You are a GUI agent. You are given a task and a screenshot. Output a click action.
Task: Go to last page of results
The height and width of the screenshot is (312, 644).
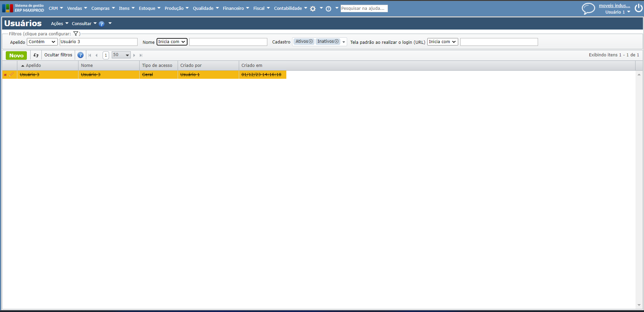pos(141,55)
